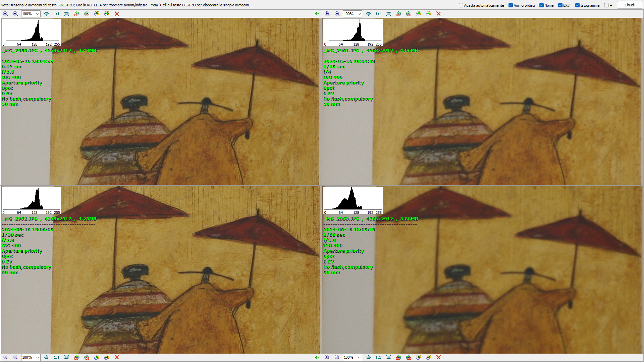Copy _MG_2950.JPG to folder
This screenshot has width=644, height=362.
[97, 14]
